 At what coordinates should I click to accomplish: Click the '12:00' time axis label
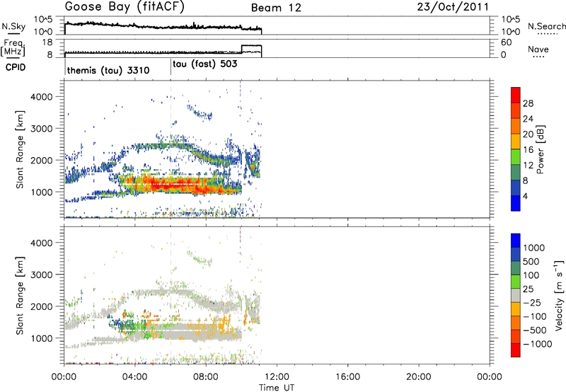click(277, 377)
